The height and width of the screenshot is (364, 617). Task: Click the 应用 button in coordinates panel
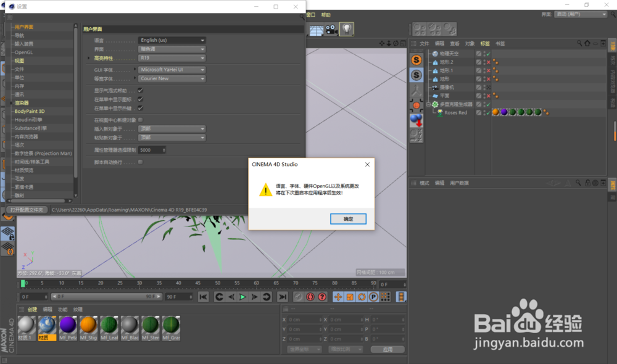click(387, 349)
